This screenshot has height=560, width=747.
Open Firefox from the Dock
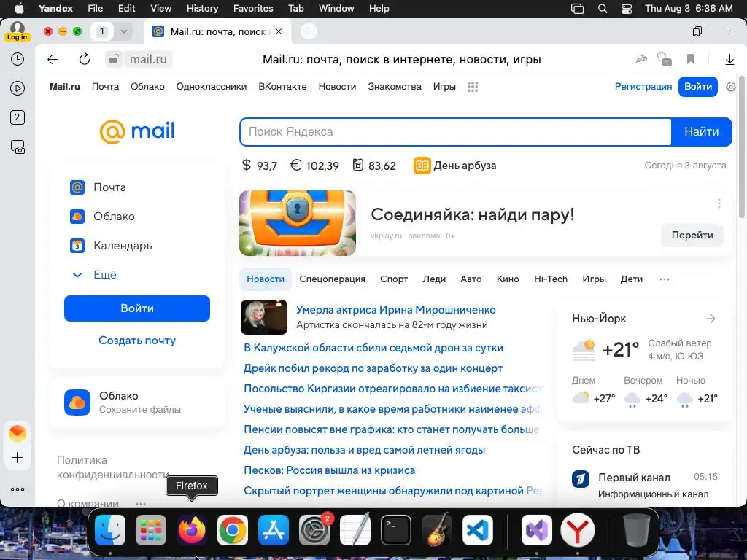tap(192, 530)
